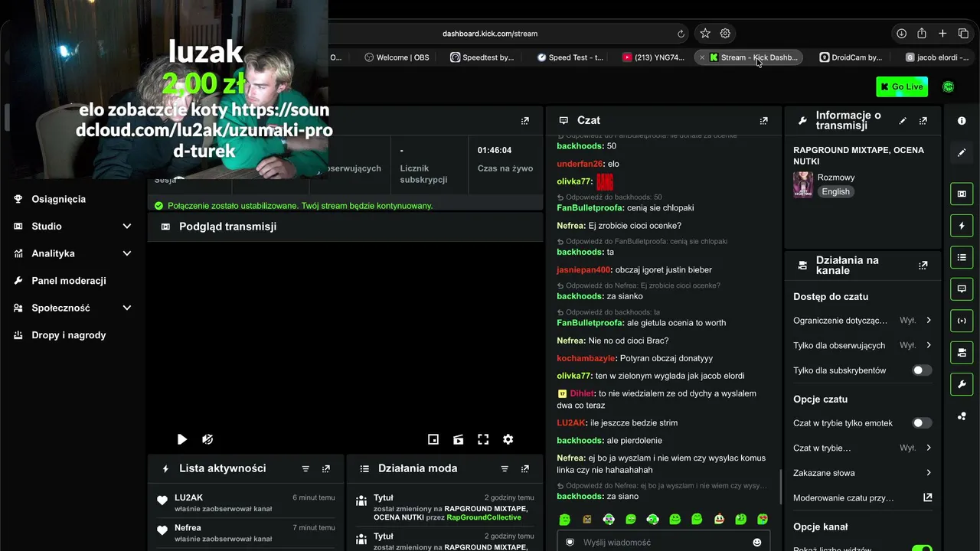Enter fullscreen in stream preview

pos(483,439)
